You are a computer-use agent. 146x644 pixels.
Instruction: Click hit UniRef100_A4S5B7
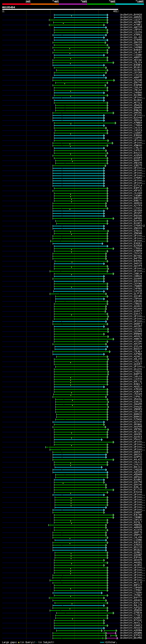[x=131, y=22]
